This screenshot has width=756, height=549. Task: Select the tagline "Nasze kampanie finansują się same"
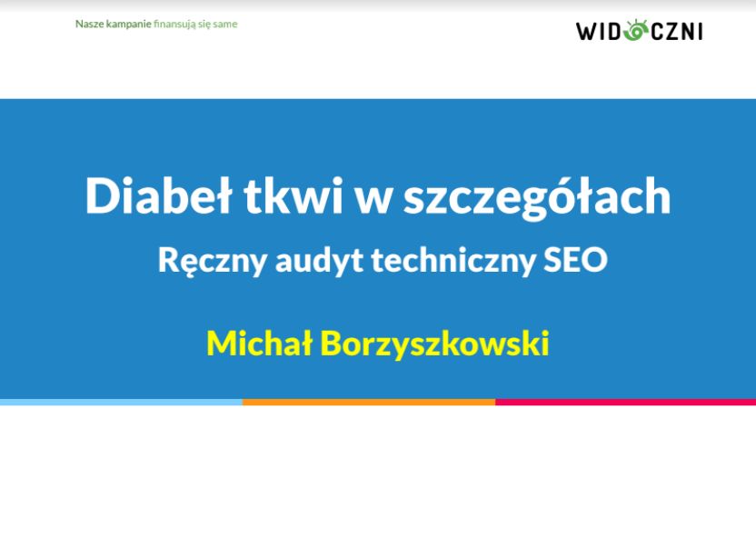click(155, 24)
